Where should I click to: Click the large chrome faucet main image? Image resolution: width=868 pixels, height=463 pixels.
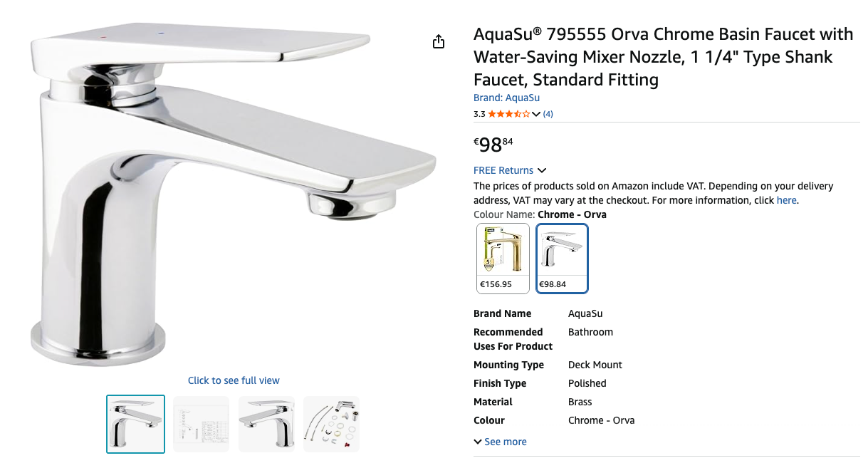click(x=234, y=192)
